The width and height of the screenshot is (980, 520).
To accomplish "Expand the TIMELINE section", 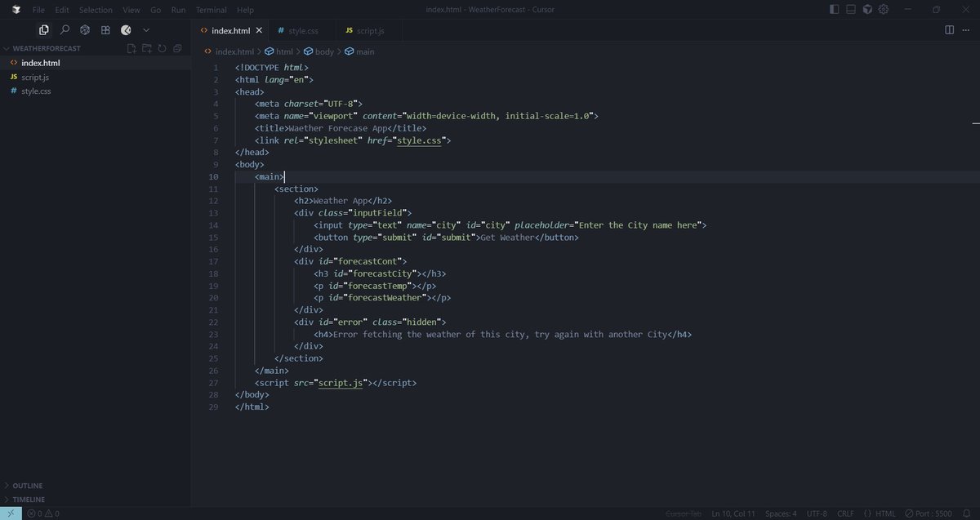I will coord(29,500).
